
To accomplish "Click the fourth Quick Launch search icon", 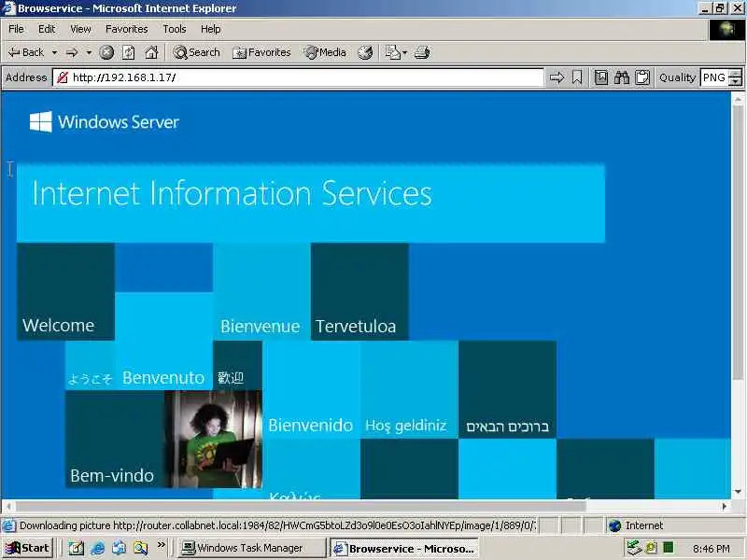I will (141, 548).
